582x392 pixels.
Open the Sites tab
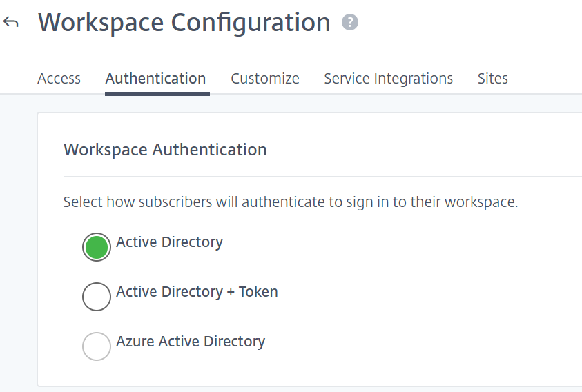pos(492,79)
